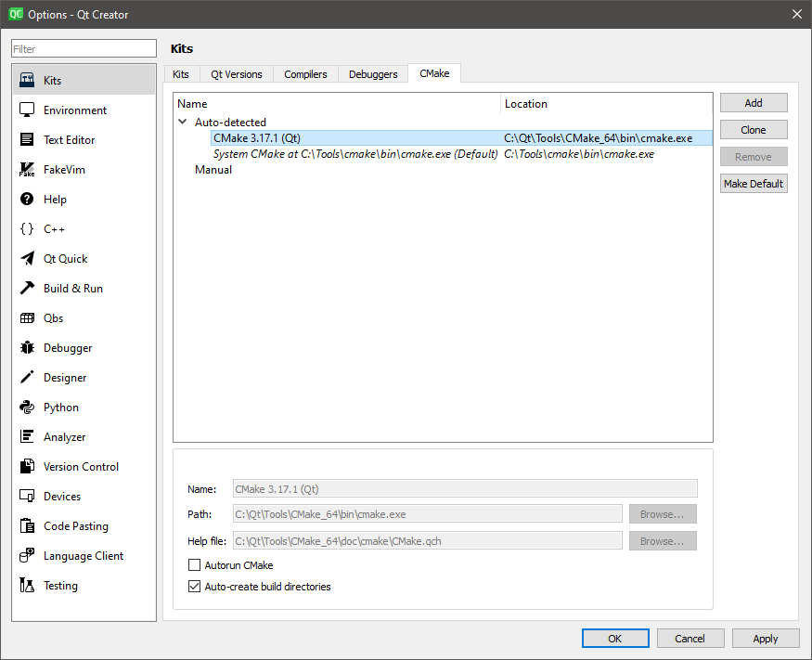This screenshot has height=660, width=812.
Task: Enable Autorun CMake
Action: pos(195,564)
